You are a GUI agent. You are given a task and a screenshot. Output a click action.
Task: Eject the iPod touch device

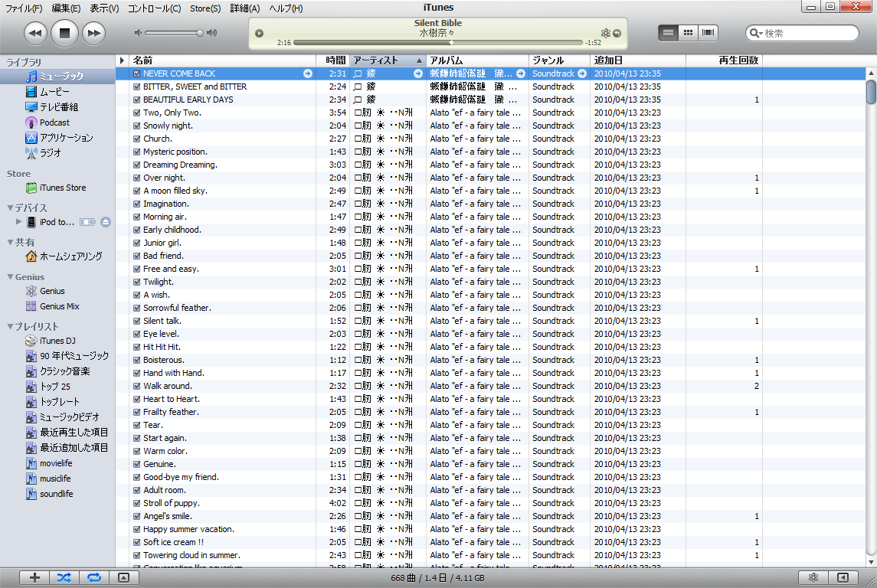[106, 222]
